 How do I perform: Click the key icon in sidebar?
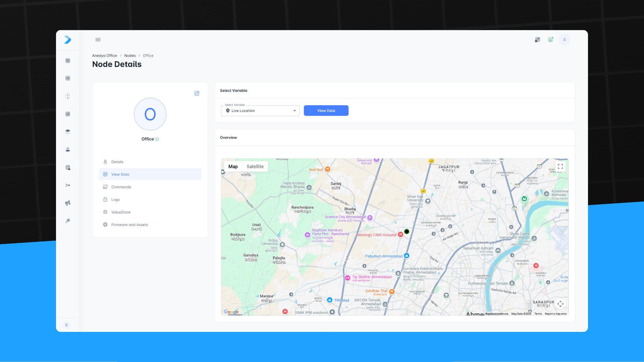[68, 221]
